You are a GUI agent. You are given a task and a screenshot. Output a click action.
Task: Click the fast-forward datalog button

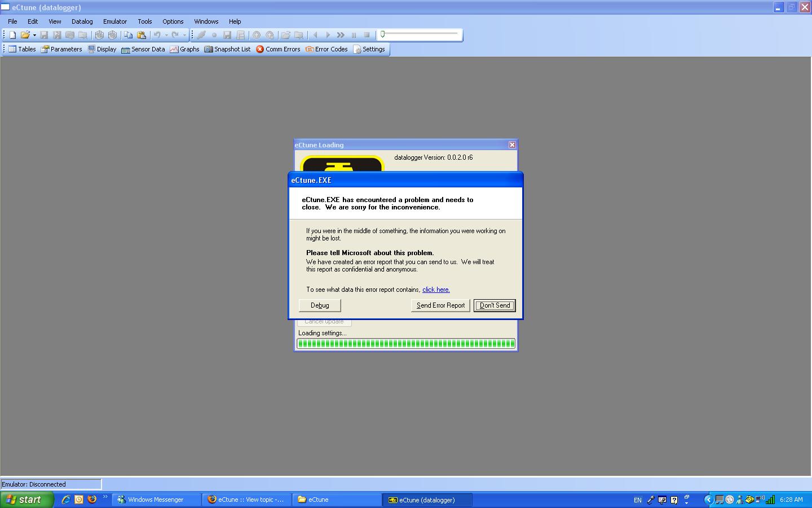[341, 35]
